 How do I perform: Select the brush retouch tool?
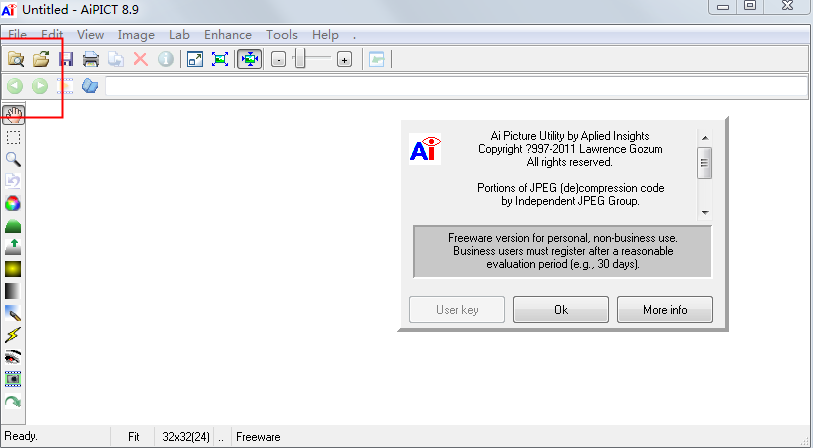pos(13,313)
